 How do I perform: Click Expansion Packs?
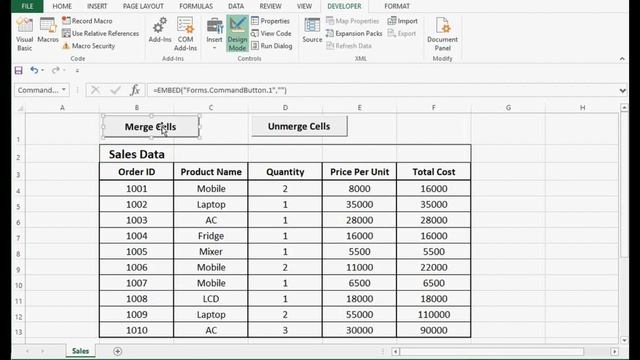[354, 33]
